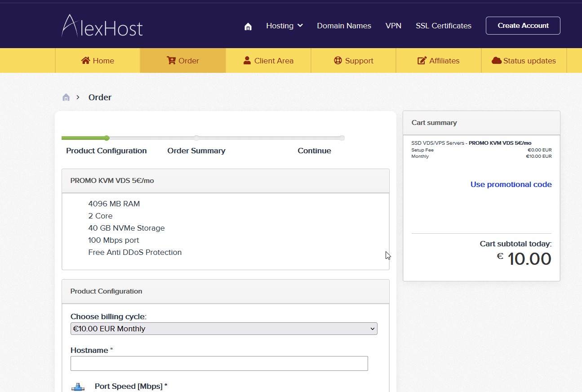This screenshot has width=582, height=392.
Task: Click the 40 GB NVMe Storage text
Action: (x=127, y=228)
